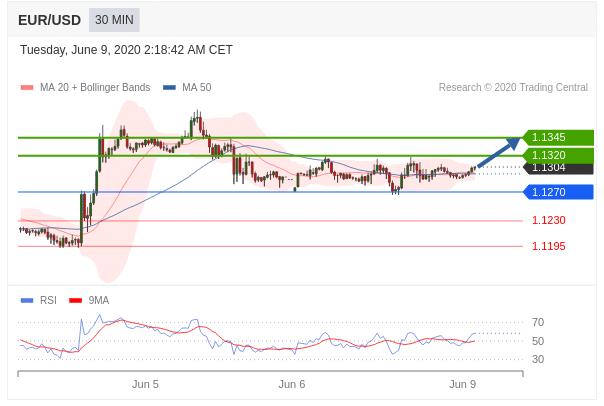Click the Jun 5 date axis label

click(x=145, y=384)
